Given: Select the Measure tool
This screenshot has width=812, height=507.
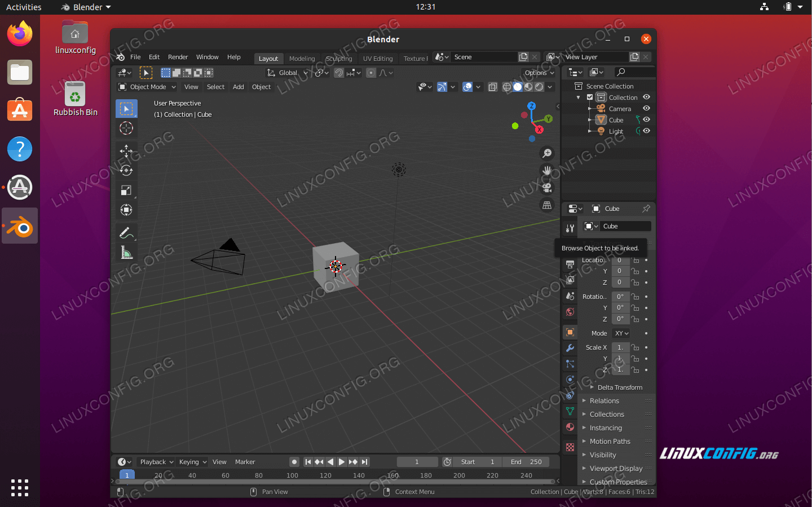Looking at the screenshot, I should pos(126,252).
